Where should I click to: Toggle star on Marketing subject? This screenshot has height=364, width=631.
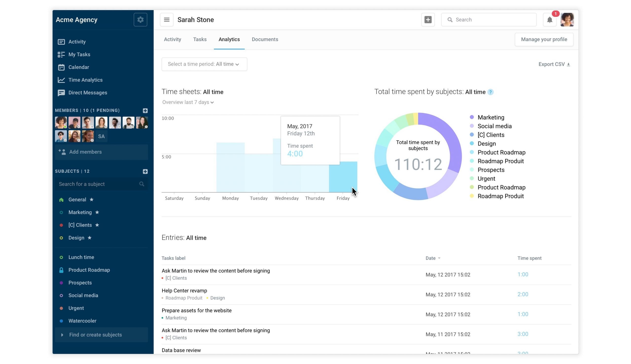tap(97, 212)
